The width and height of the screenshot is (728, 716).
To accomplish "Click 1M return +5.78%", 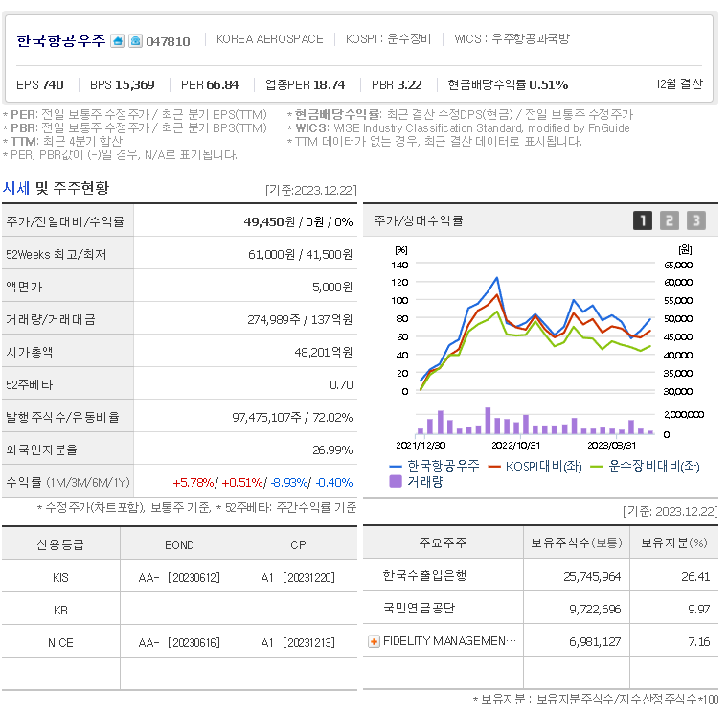I will pyautogui.click(x=193, y=483).
